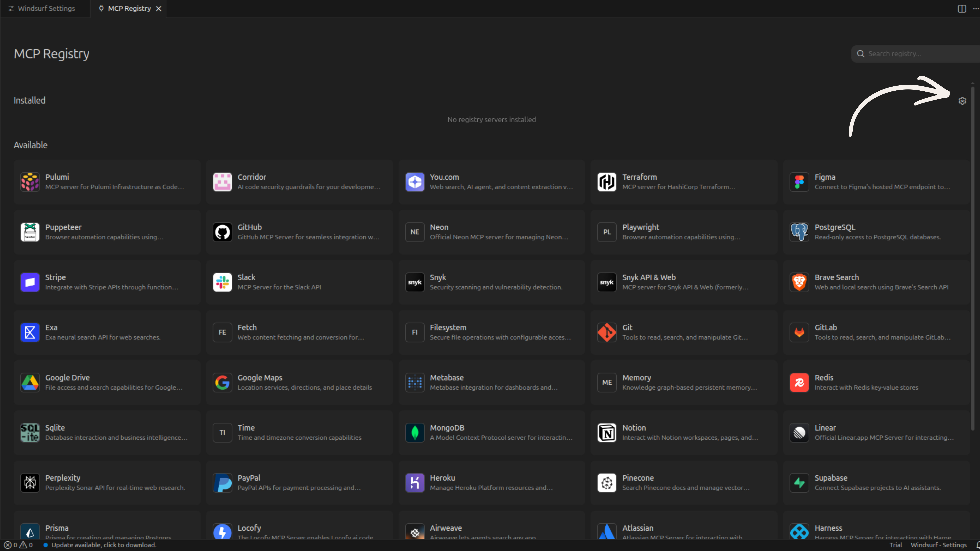Click the search magnifier icon

[x=861, y=54]
